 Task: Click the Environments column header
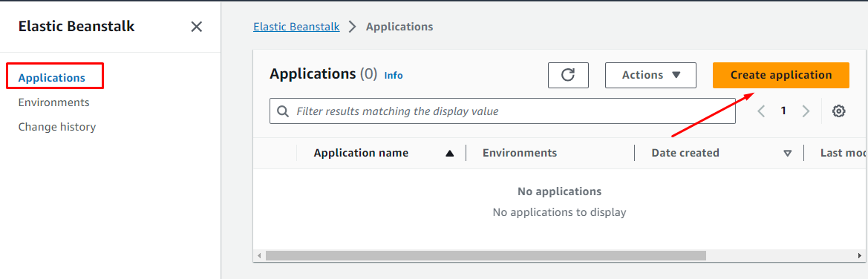click(520, 153)
